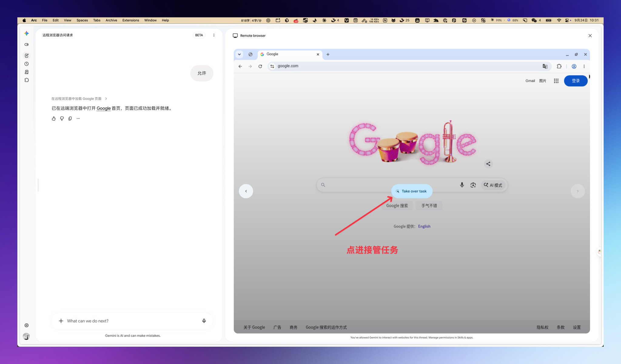Open the new chat compose icon
The width and height of the screenshot is (621, 364).
coord(27,56)
